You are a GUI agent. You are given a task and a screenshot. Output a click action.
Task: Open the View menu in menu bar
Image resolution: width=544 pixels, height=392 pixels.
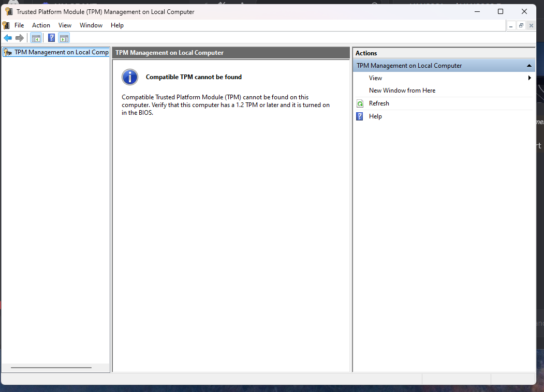65,25
